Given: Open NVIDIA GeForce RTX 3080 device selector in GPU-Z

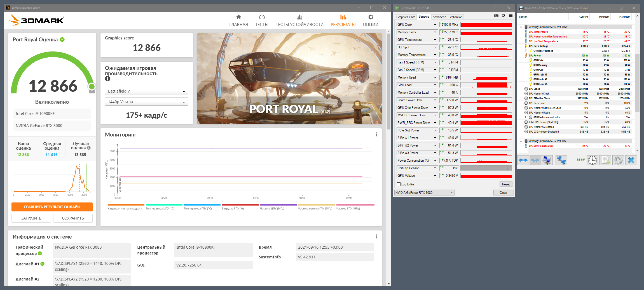Looking at the screenshot, I should pyautogui.click(x=424, y=193).
